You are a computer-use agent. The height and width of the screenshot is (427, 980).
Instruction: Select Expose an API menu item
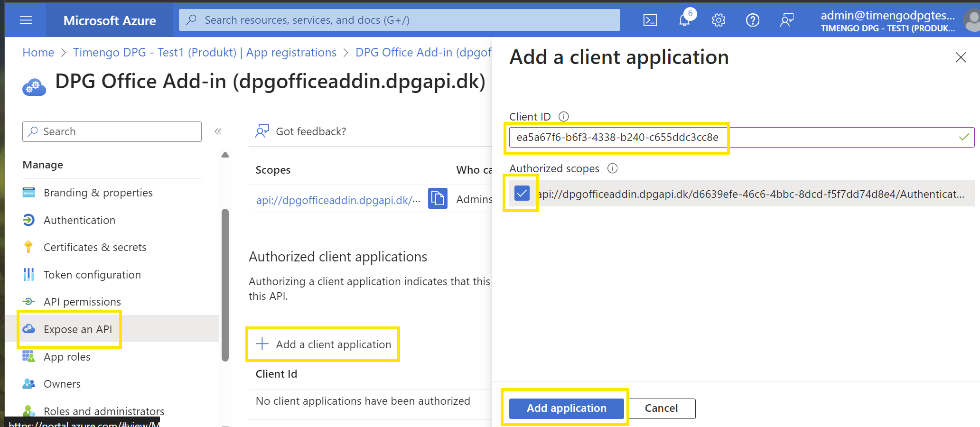(77, 329)
